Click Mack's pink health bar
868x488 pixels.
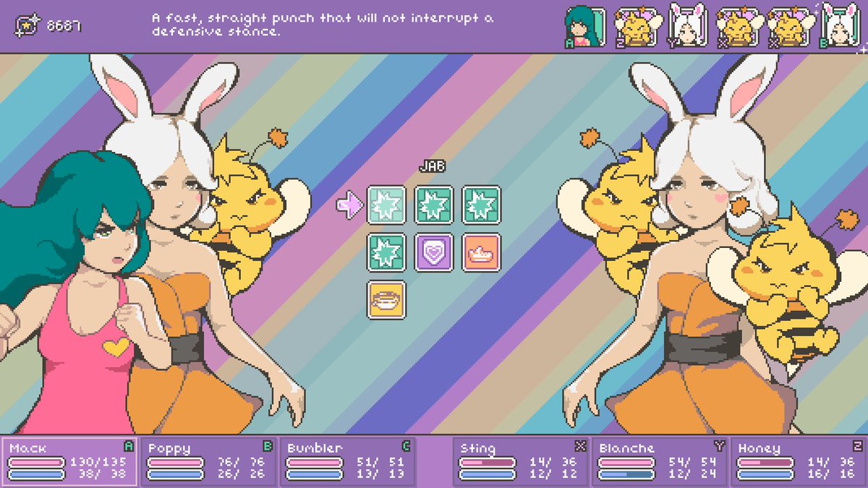click(37, 462)
